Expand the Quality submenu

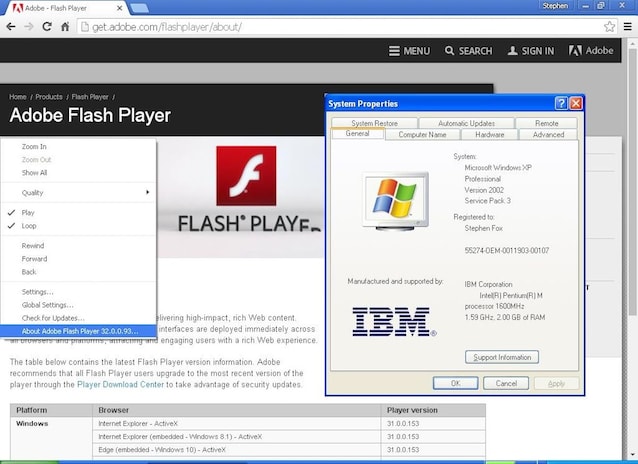tap(79, 193)
